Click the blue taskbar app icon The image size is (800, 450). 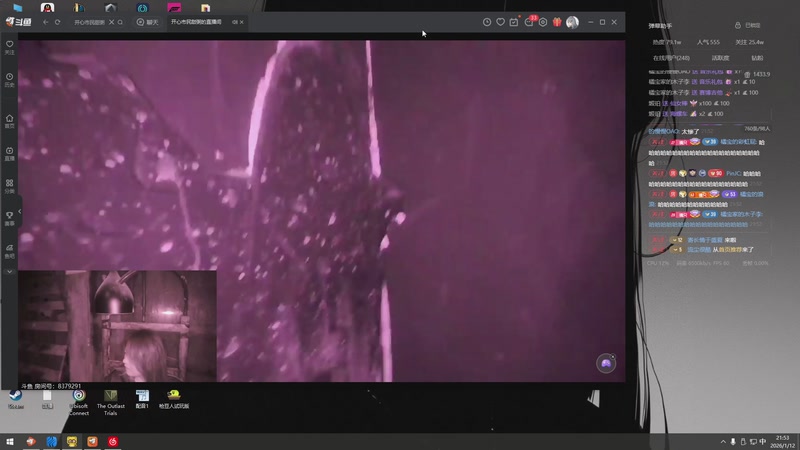pyautogui.click(x=52, y=441)
